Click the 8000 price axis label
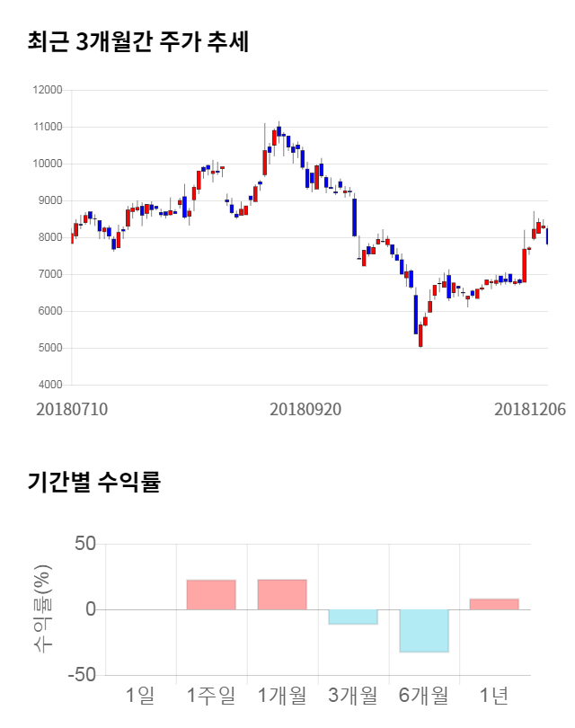 49,238
